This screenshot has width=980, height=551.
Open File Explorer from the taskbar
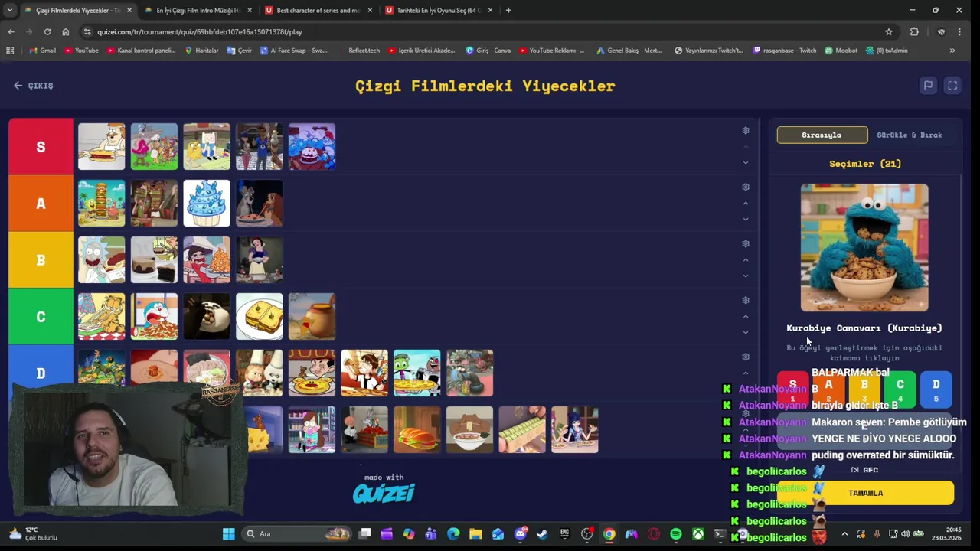[475, 533]
